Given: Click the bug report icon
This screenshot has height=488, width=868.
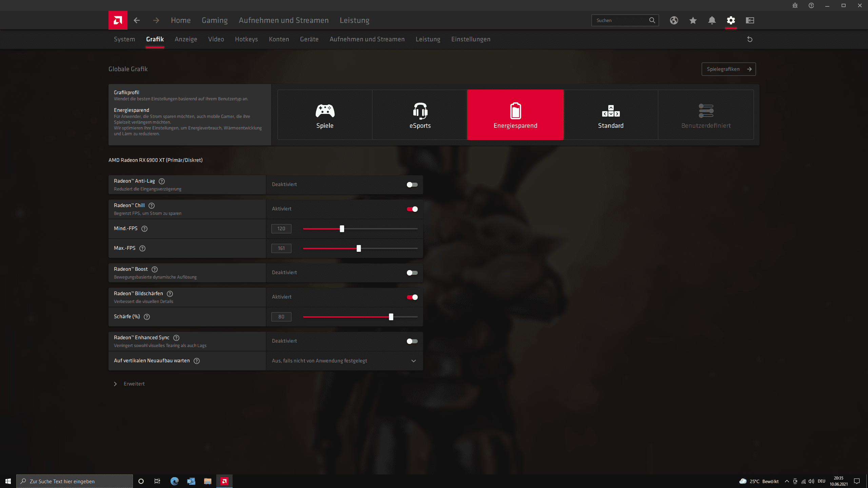Looking at the screenshot, I should (795, 5).
